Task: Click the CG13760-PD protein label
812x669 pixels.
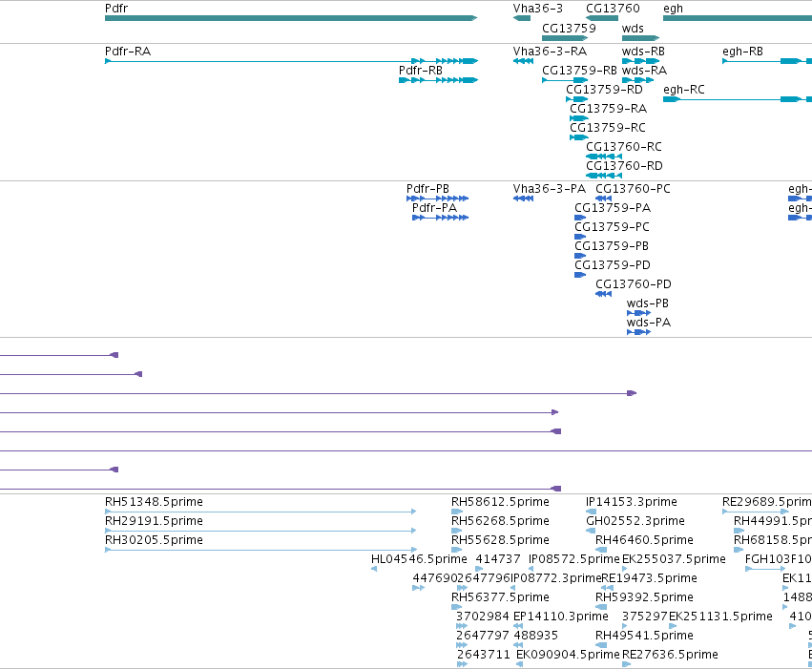Action: click(x=634, y=284)
